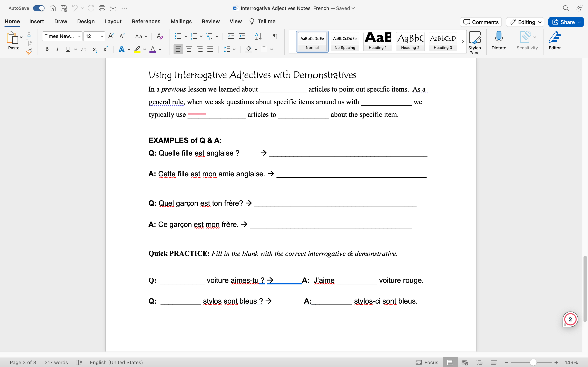Click the Comments button
Screen dimensions: 588x367
(x=480, y=22)
